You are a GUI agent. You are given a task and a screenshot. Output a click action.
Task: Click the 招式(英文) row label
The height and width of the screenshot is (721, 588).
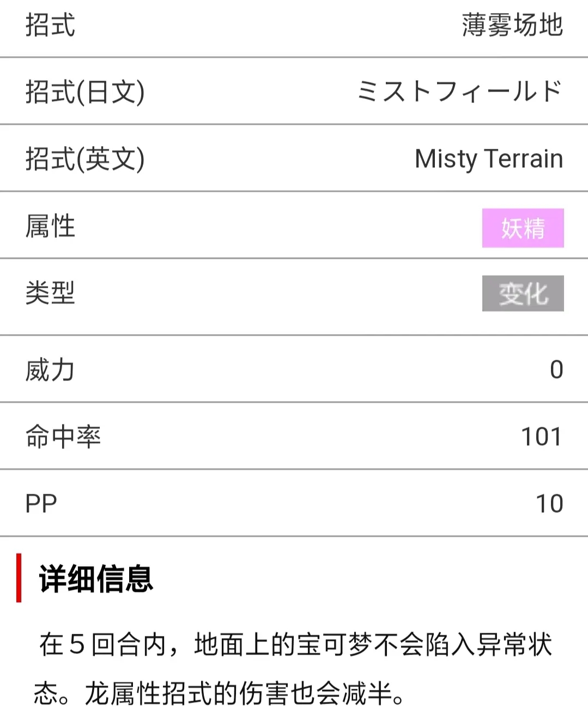[x=85, y=159]
